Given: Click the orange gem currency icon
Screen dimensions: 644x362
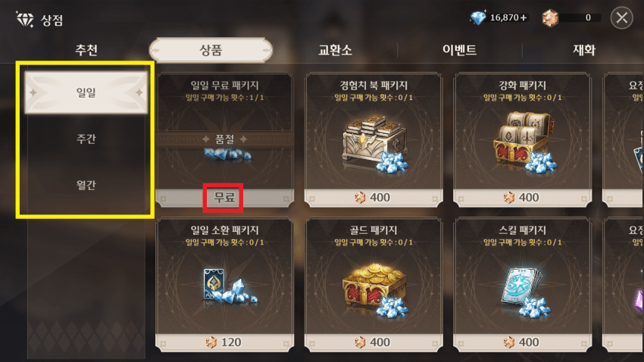Looking at the screenshot, I should coord(550,18).
